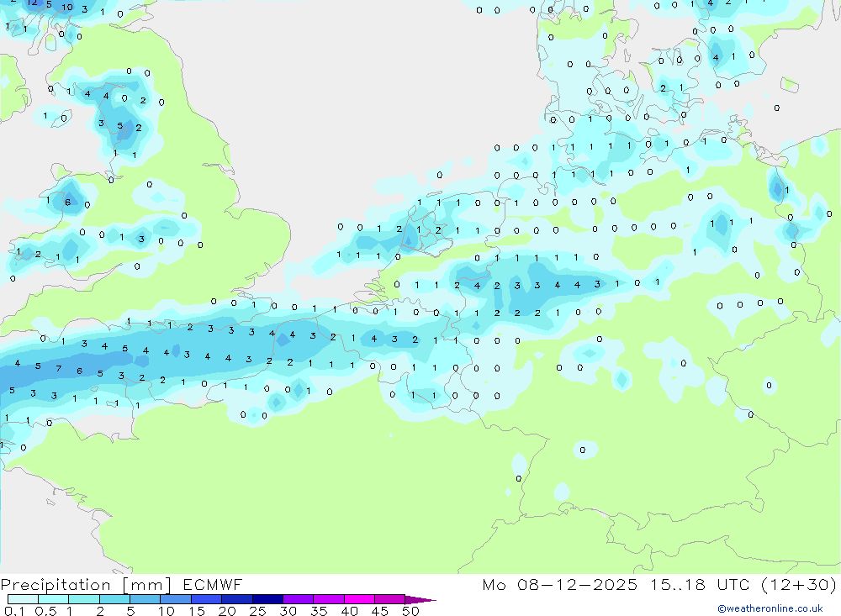This screenshot has width=841, height=616.
Task: Pick the 35–40 mm legend swatch
Action: pyautogui.click(x=329, y=599)
